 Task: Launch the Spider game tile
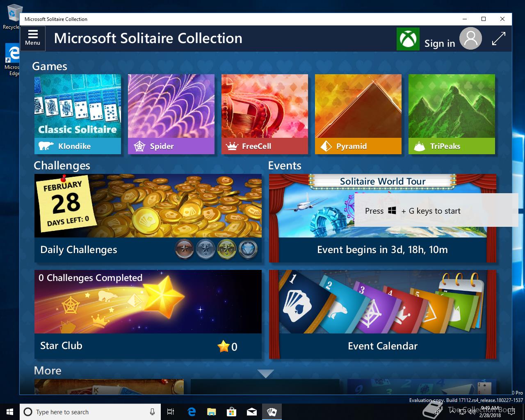171,114
